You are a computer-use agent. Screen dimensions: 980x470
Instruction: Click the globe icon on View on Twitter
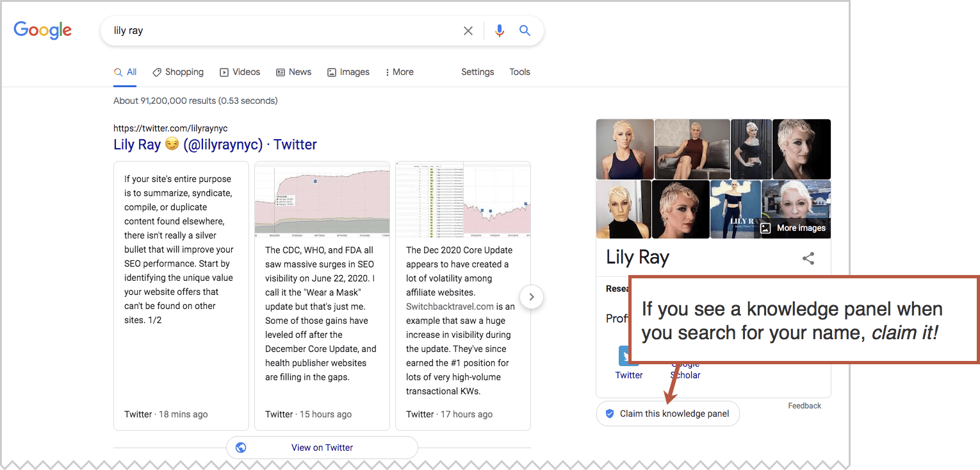pyautogui.click(x=241, y=448)
